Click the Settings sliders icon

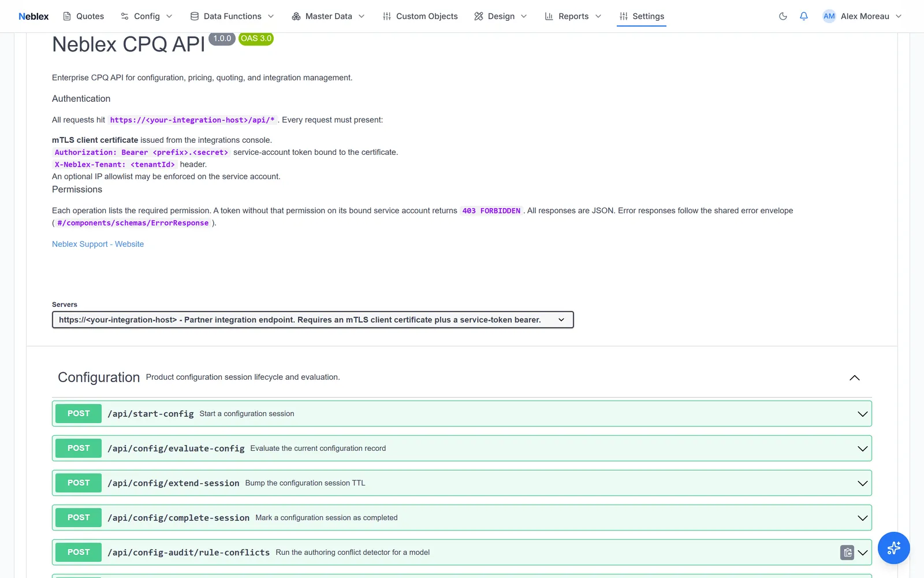624,16
